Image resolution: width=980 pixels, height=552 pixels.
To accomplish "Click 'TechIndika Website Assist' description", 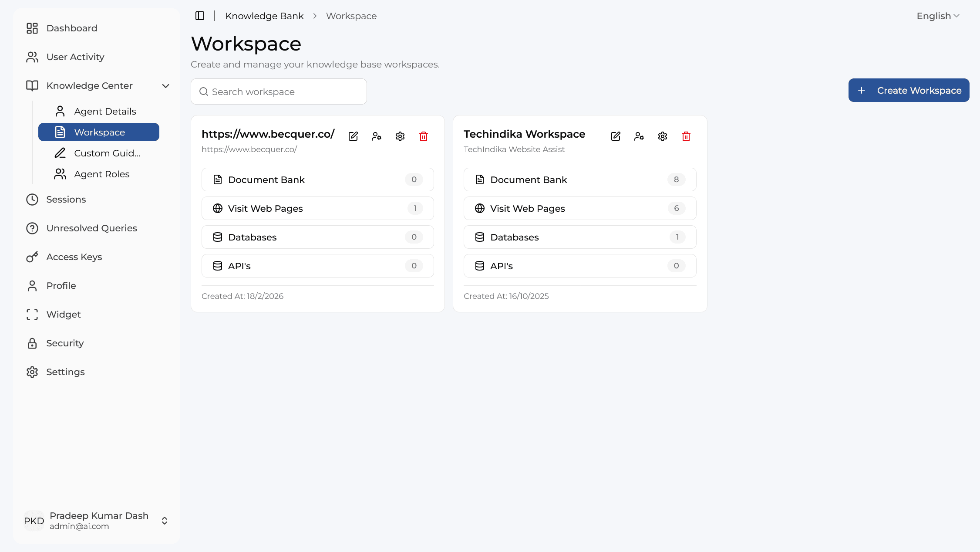I will click(x=514, y=149).
